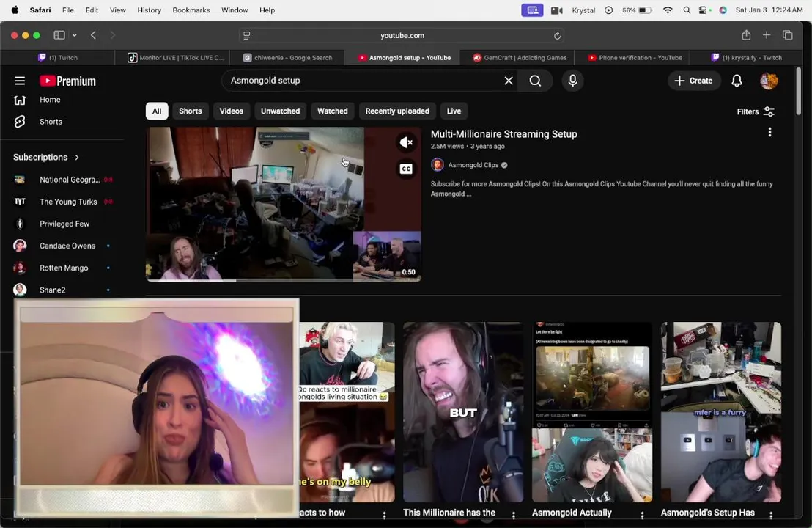Open options for the 'reacts to how' short

(384, 515)
